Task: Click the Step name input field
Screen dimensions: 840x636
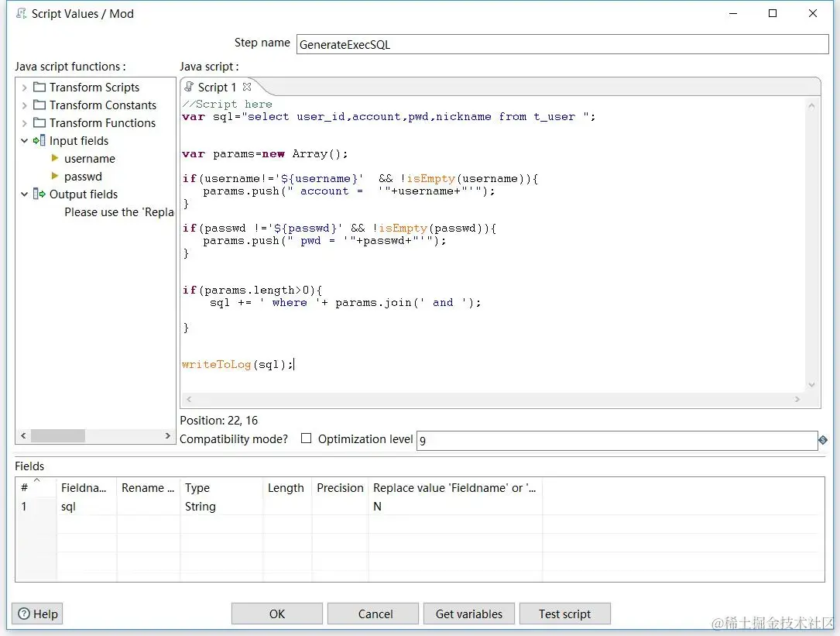Action: pyautogui.click(x=563, y=44)
